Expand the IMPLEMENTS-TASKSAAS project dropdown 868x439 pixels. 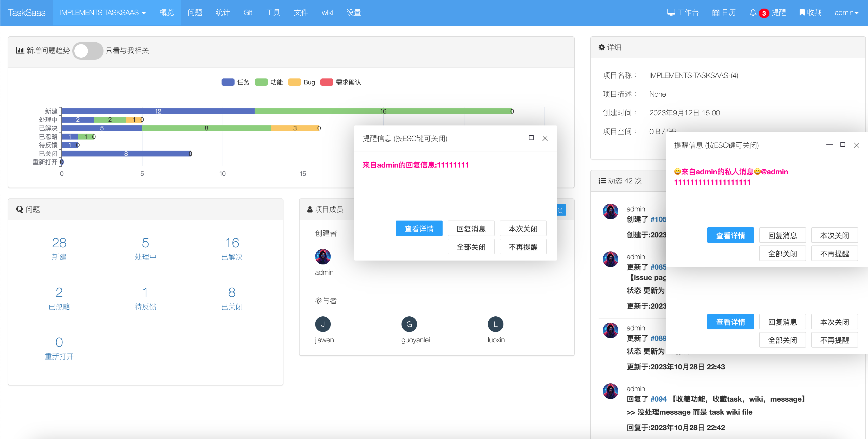[x=102, y=12]
